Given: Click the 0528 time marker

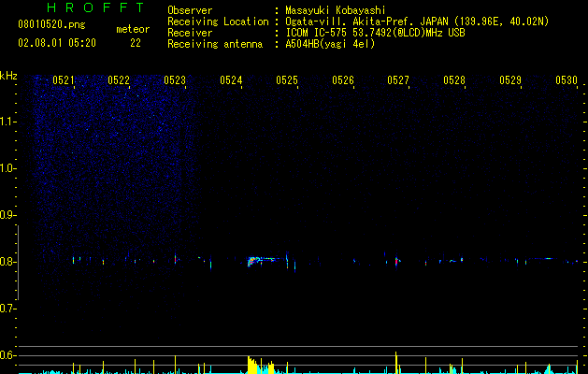Looking at the screenshot, I should 454,80.
